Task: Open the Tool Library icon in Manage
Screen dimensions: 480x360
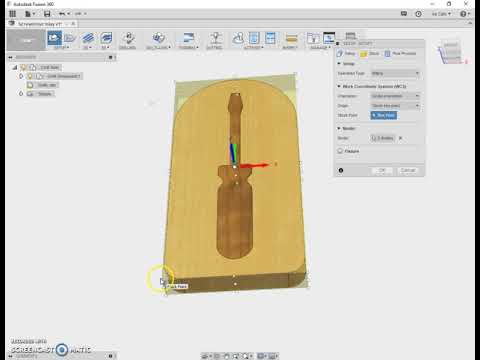Action: pyautogui.click(x=313, y=38)
